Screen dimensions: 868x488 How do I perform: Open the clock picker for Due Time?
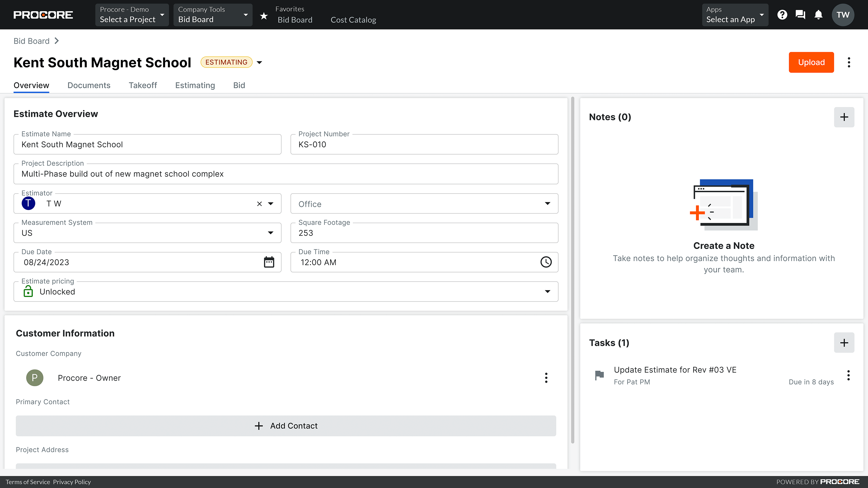point(546,262)
